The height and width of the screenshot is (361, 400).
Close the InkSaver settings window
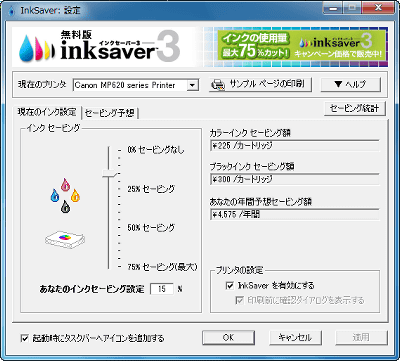(378, 8)
